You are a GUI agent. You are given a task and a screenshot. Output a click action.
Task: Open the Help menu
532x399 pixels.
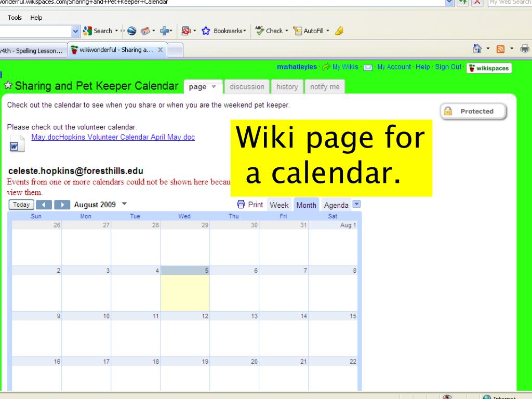click(x=36, y=18)
